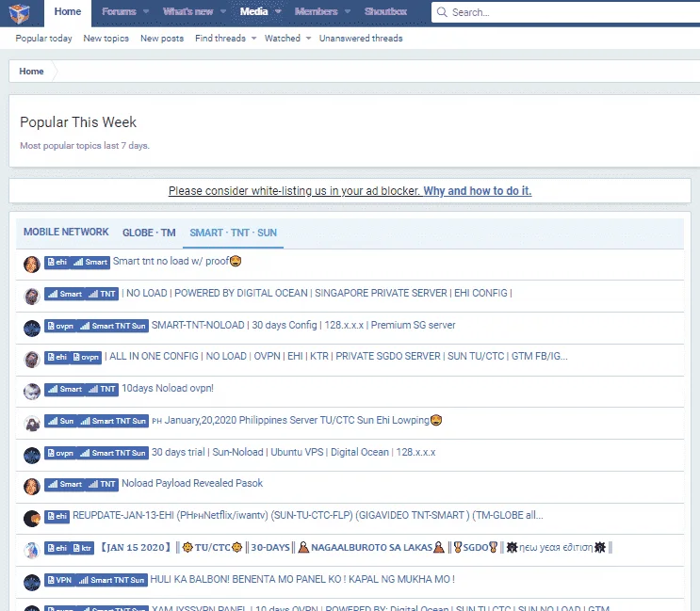Click the Home breadcrumb link
The width and height of the screenshot is (700, 611).
tap(31, 72)
